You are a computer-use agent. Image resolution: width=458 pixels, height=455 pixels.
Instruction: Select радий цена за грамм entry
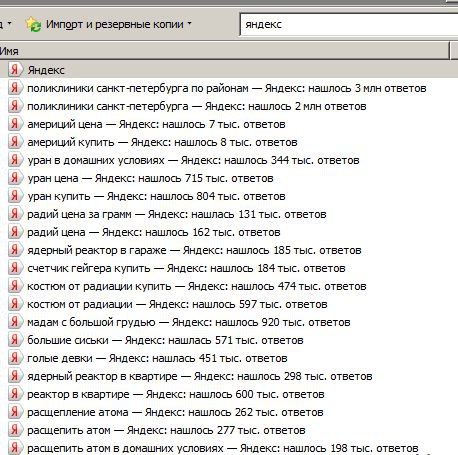click(177, 214)
